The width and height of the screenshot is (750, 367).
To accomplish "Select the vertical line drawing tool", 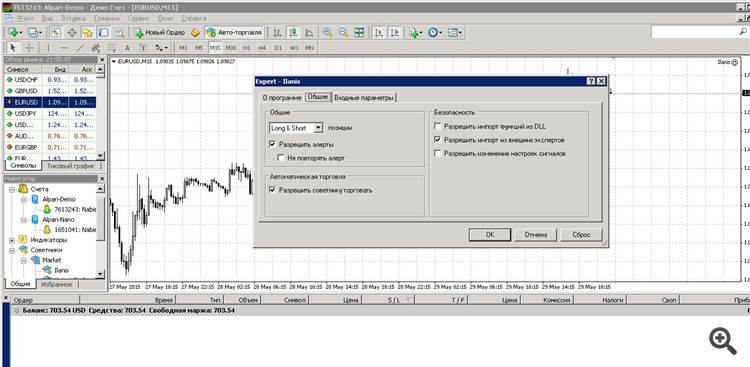I will point(48,47).
